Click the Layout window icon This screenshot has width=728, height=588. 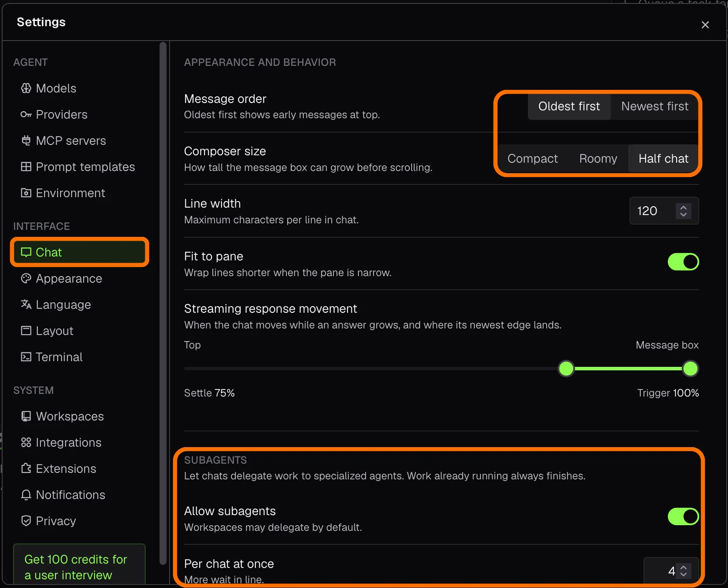(x=26, y=331)
